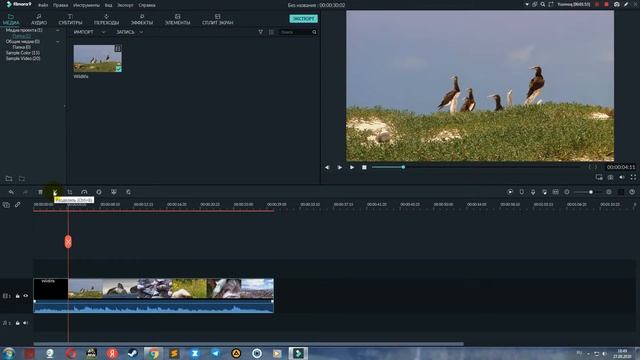Select Sample Color folder in media tree
The width and height of the screenshot is (640, 360).
coord(23,53)
